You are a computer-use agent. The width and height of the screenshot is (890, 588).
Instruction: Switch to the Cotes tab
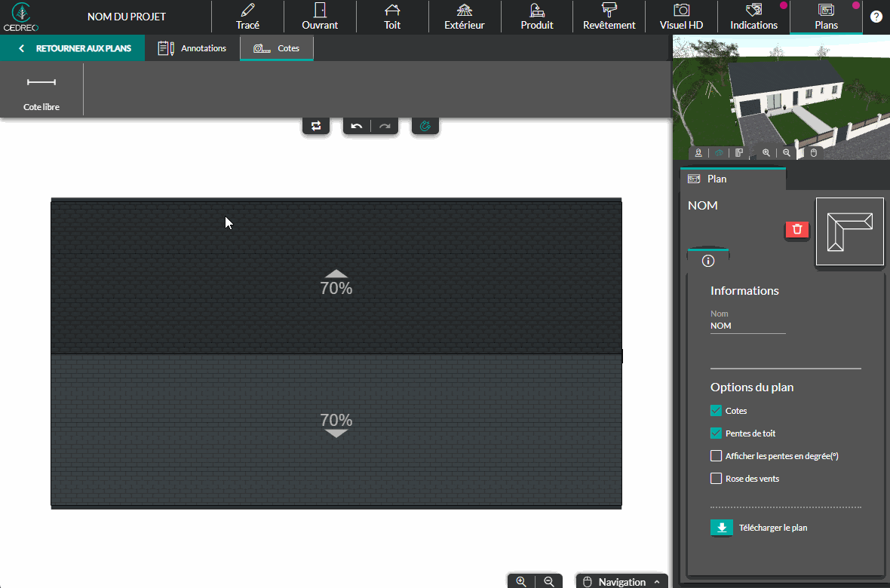tap(276, 48)
